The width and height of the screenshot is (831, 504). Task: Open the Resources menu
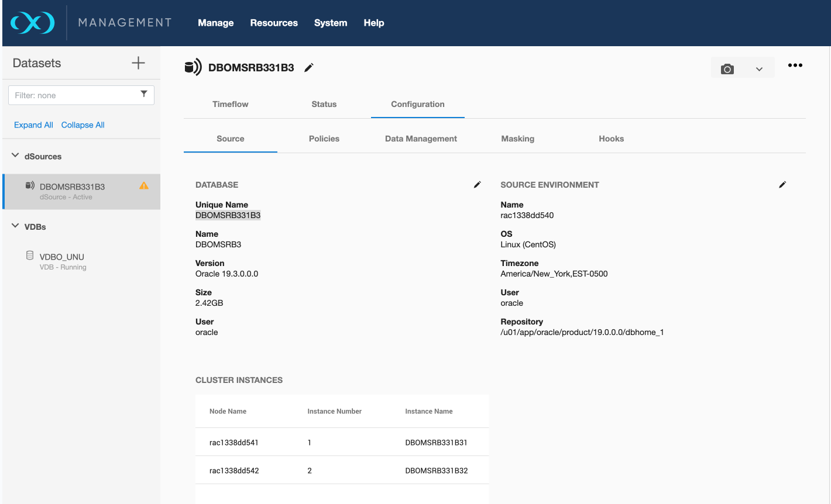point(274,23)
